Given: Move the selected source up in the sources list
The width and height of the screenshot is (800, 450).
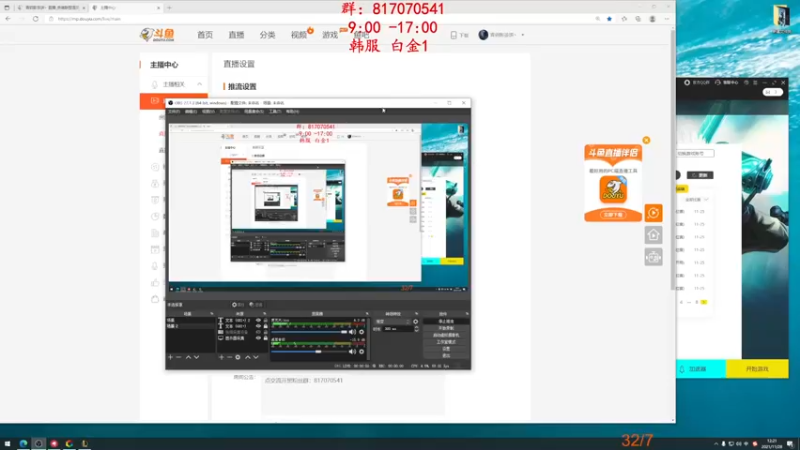Looking at the screenshot, I should [248, 357].
